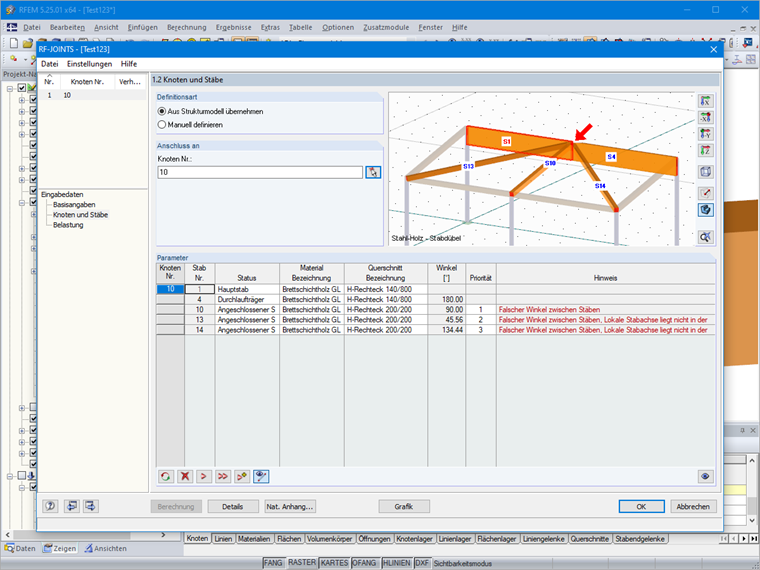The height and width of the screenshot is (570, 760).
Task: Click the Grafik button
Action: point(404,507)
